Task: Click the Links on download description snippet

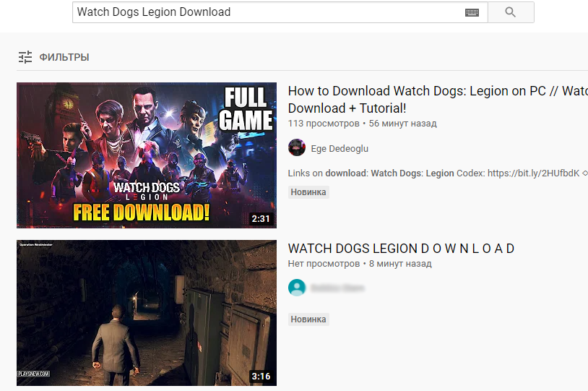Action: coord(438,173)
